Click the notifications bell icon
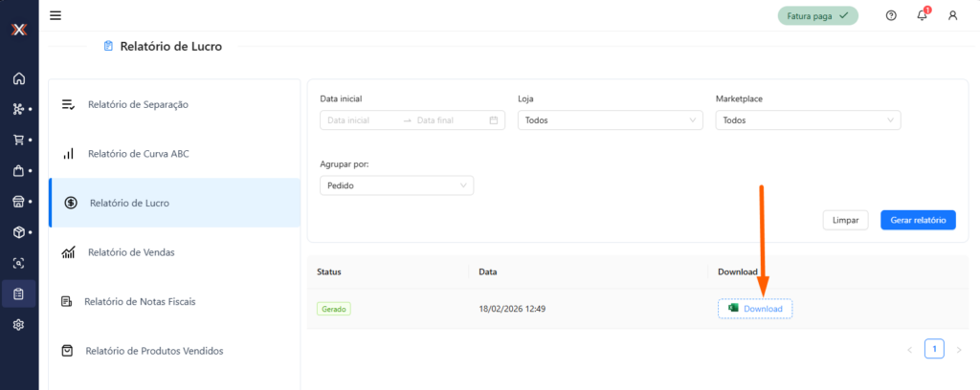Viewport: 980px width, 390px height. click(922, 15)
